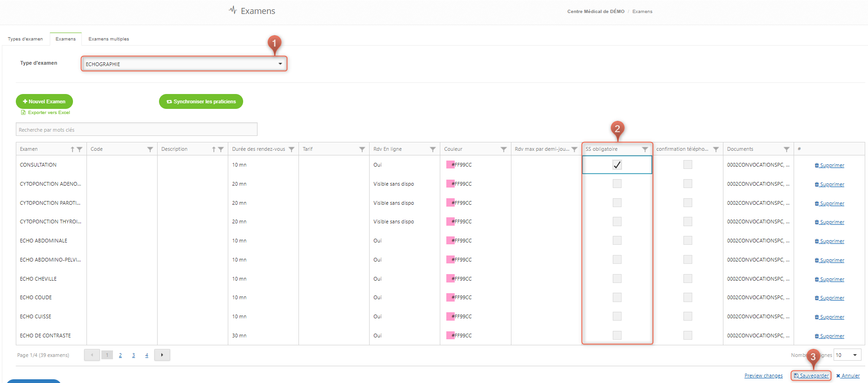The image size is (868, 383).
Task: Go to next page using arrow button
Action: point(162,355)
